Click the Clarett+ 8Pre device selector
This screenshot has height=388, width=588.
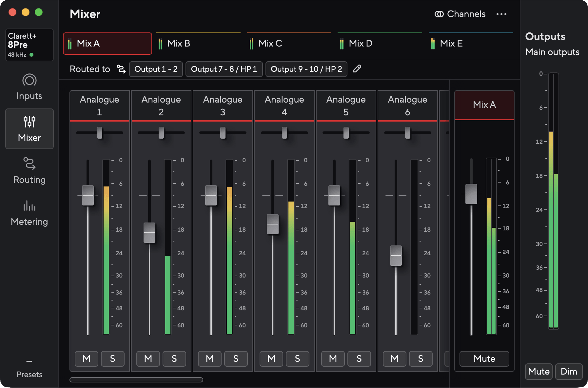(29, 45)
